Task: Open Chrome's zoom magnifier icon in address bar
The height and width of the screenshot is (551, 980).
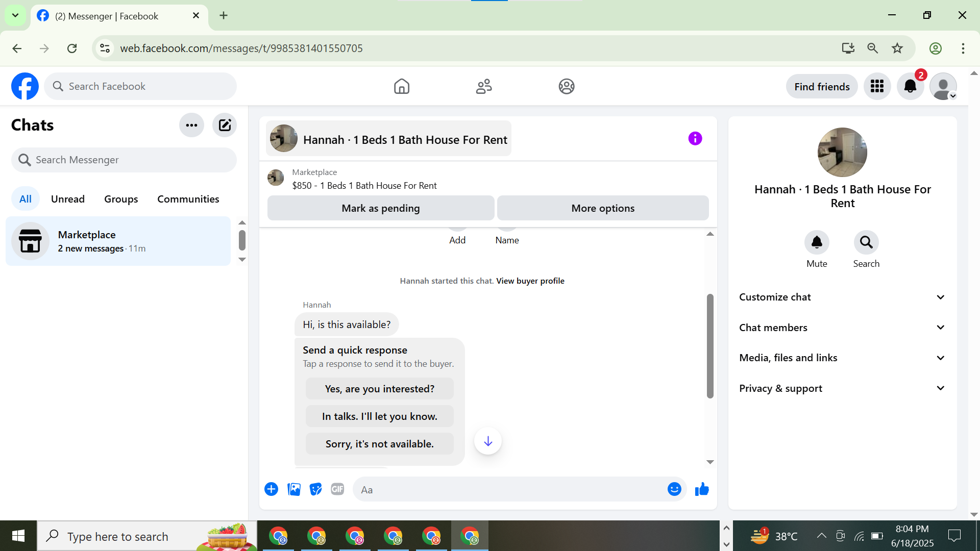Action: [x=873, y=48]
